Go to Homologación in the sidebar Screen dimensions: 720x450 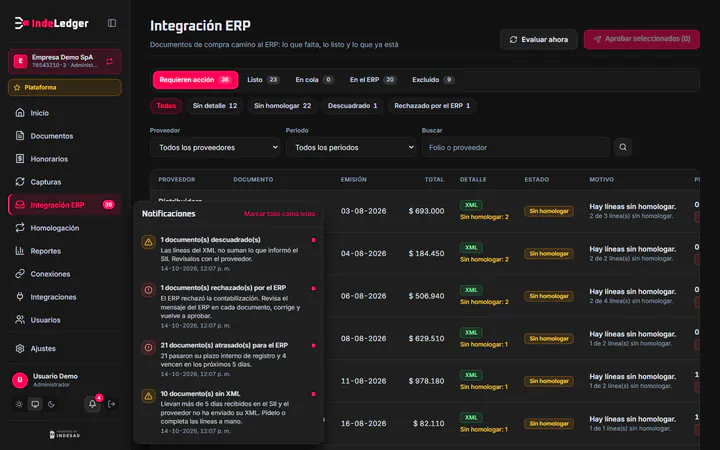(65, 228)
